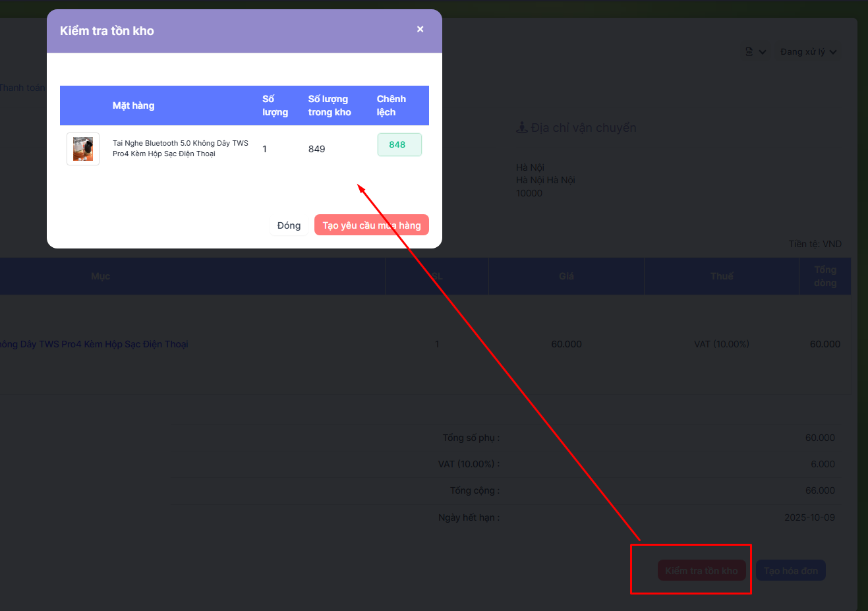Click the Mục column header
The image size is (868, 611).
pyautogui.click(x=101, y=276)
